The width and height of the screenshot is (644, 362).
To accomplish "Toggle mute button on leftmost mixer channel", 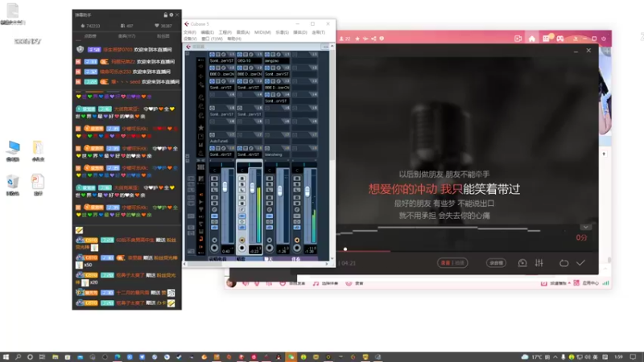I will [214, 178].
